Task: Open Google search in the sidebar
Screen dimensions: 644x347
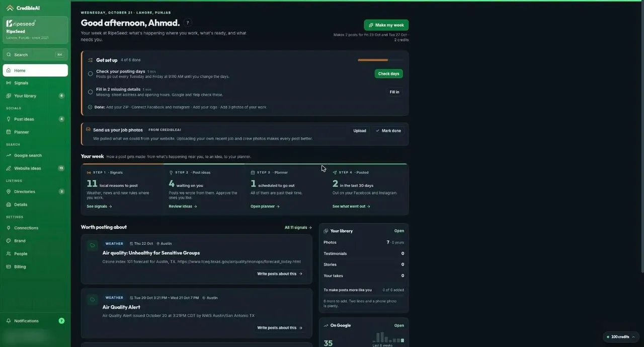Action: pyautogui.click(x=35, y=155)
